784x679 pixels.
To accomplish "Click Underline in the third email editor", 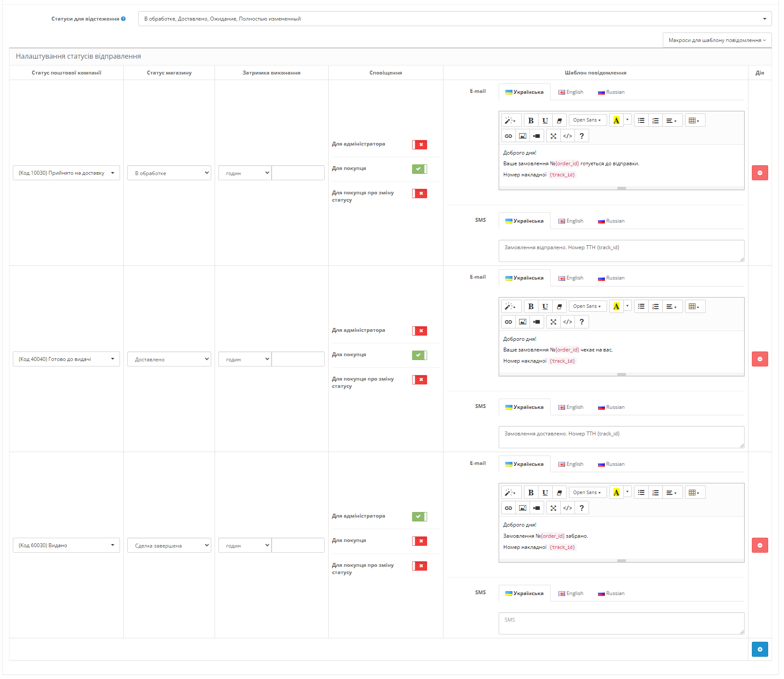I will click(545, 492).
